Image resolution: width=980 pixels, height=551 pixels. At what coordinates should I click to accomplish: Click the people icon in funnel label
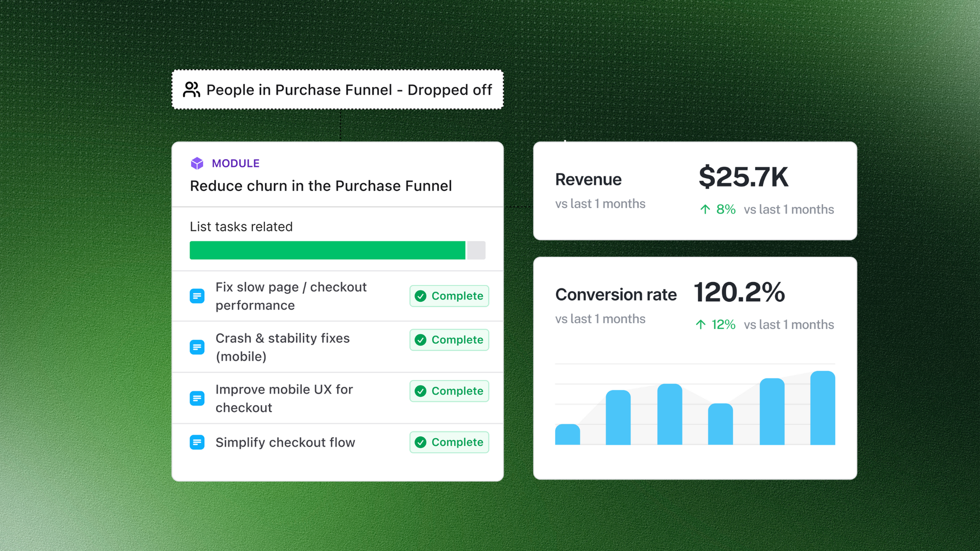click(192, 90)
